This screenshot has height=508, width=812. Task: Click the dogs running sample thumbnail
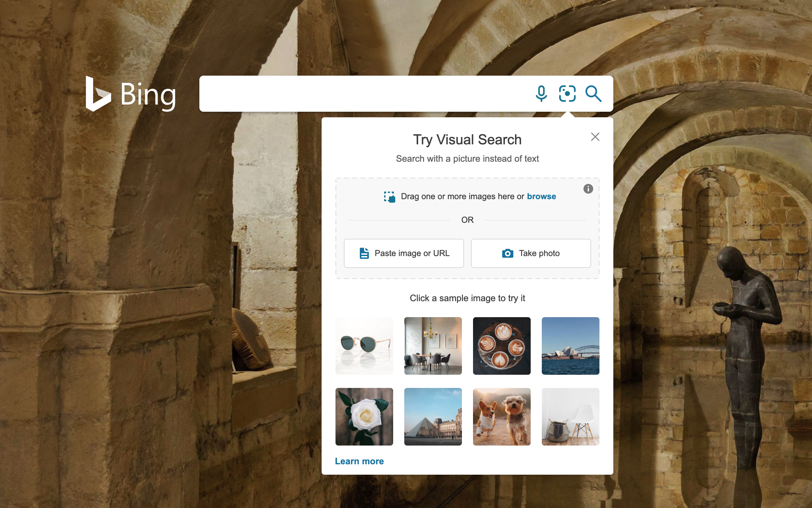pyautogui.click(x=502, y=416)
